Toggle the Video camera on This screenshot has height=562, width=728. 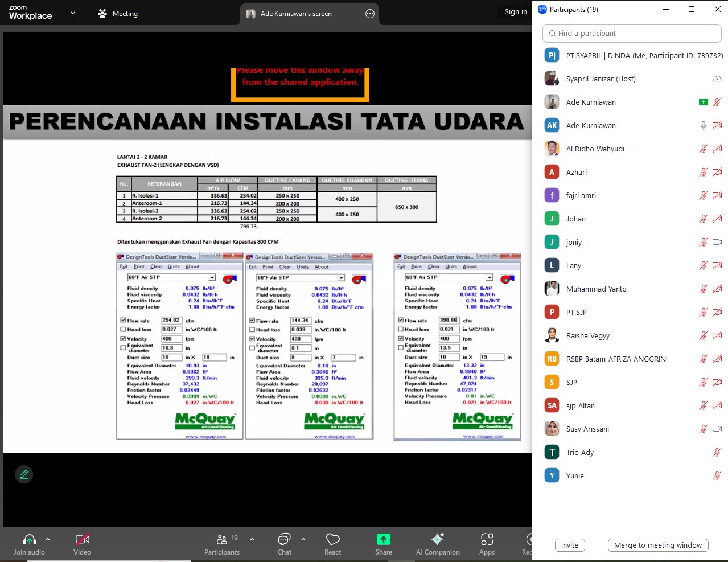pos(83,539)
